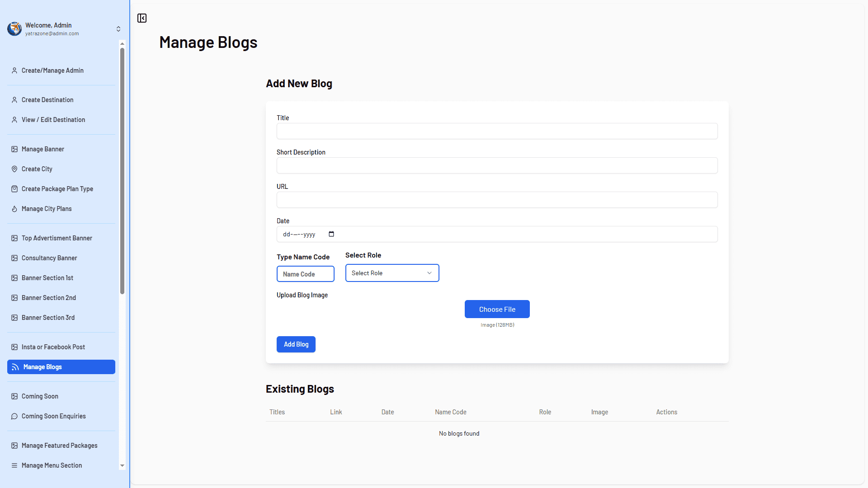Click the Manage Menu Section hamburger icon
The height and width of the screenshot is (488, 868).
click(x=14, y=465)
